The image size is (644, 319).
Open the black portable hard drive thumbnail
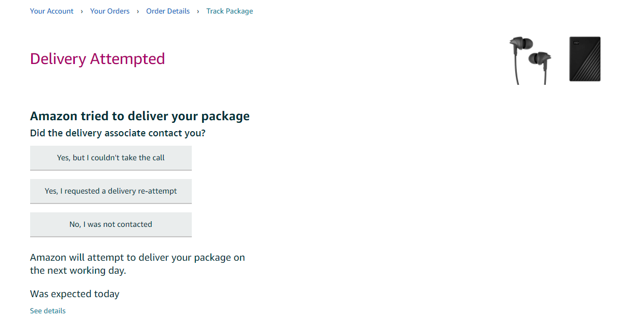point(585,59)
